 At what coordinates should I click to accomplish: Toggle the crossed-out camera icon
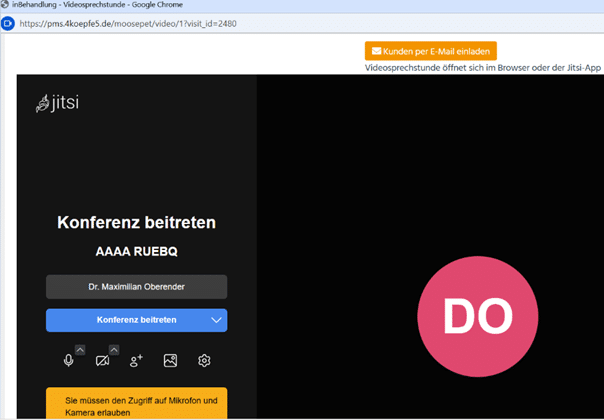(x=102, y=360)
